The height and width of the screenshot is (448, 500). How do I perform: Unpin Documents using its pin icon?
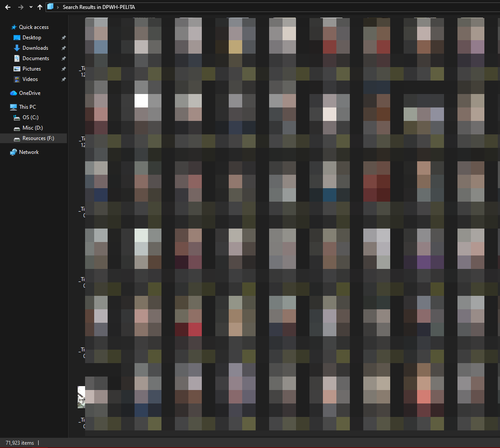tap(63, 58)
